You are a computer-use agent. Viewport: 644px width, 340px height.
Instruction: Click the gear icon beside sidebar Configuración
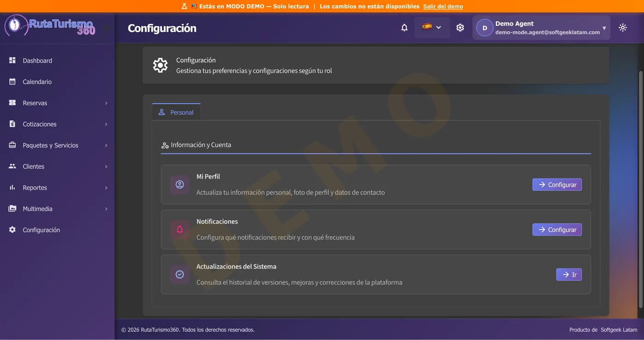12,230
